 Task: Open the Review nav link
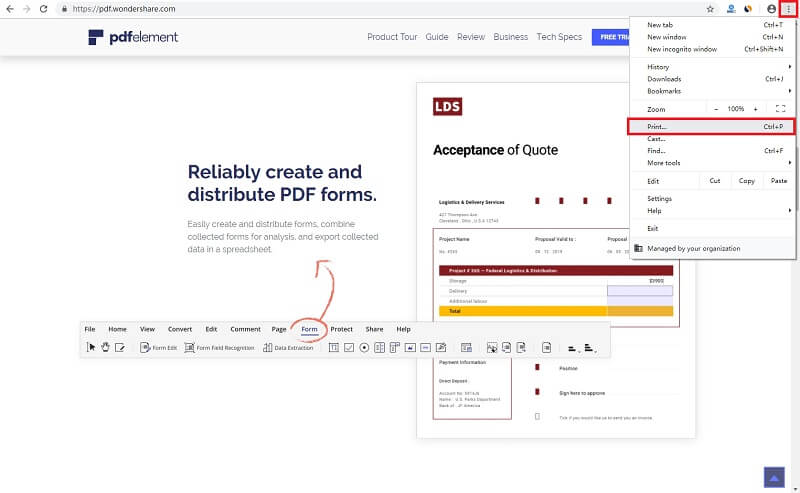pyautogui.click(x=471, y=37)
